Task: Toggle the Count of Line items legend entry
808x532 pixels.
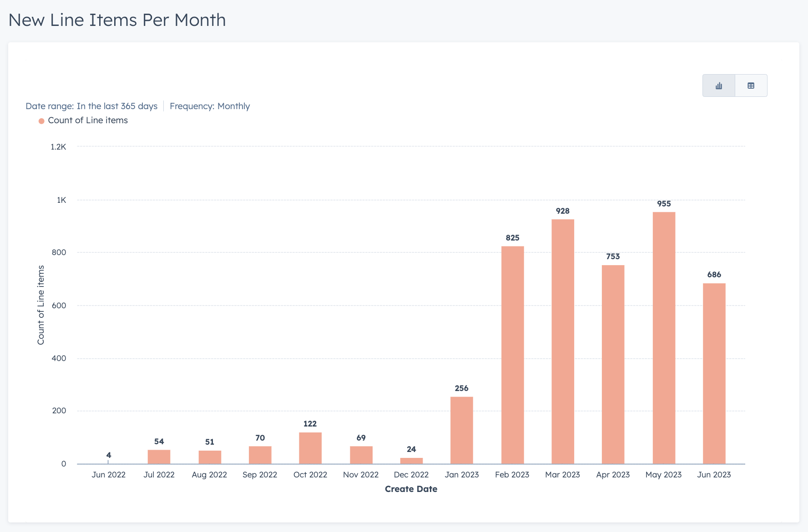Action: point(88,120)
